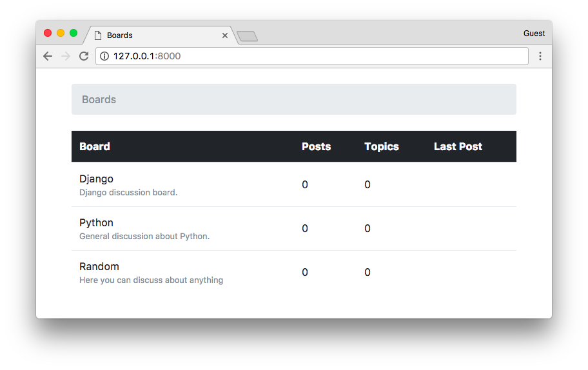The image size is (588, 370).
Task: Click the Topics column header
Action: tap(382, 146)
